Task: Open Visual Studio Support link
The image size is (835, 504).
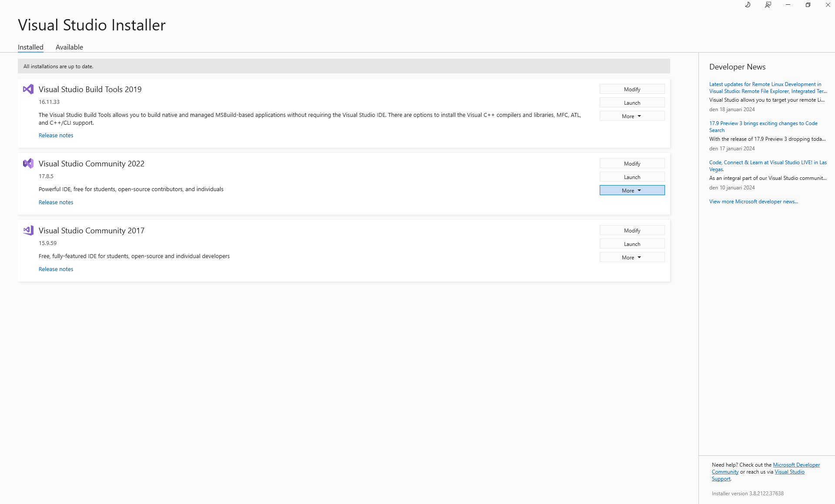Action: (789, 472)
